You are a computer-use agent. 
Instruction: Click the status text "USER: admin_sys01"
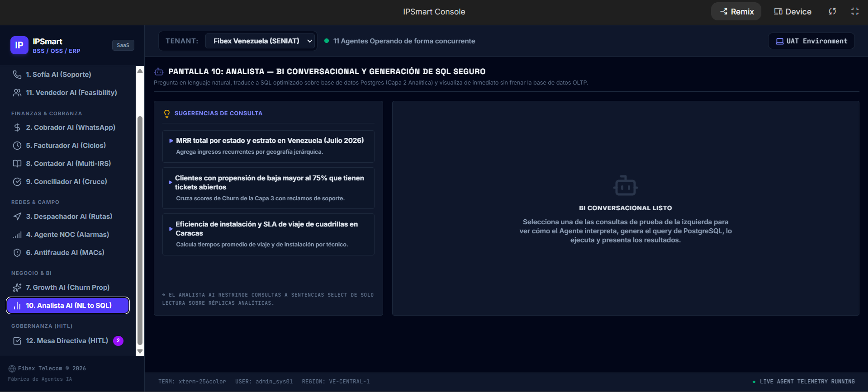click(x=264, y=382)
